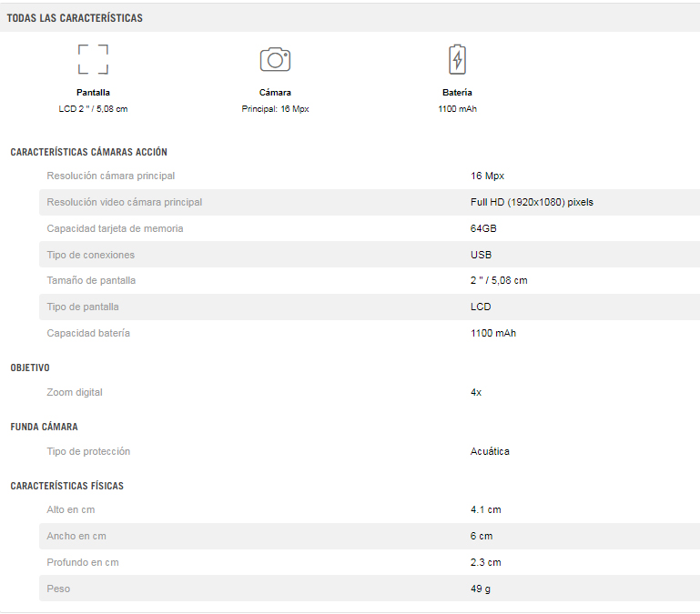Select the 64GB memory card value
Screen dimensions: 700x614
coord(483,228)
